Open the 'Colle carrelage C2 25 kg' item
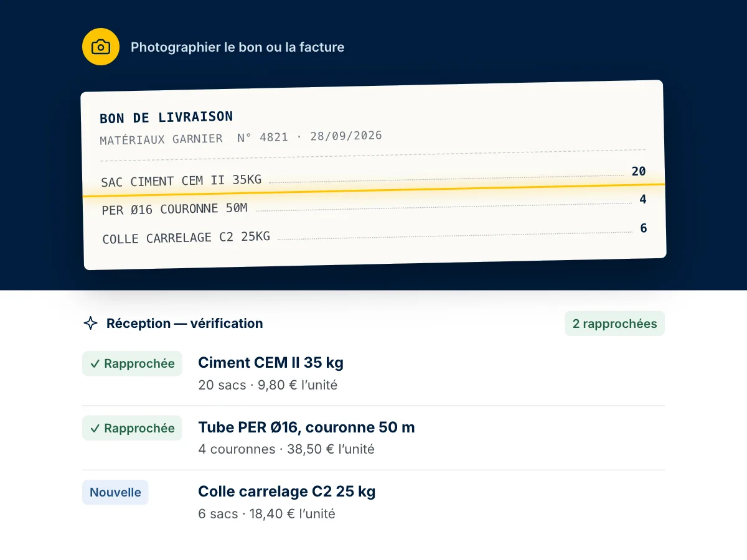 [x=287, y=492]
